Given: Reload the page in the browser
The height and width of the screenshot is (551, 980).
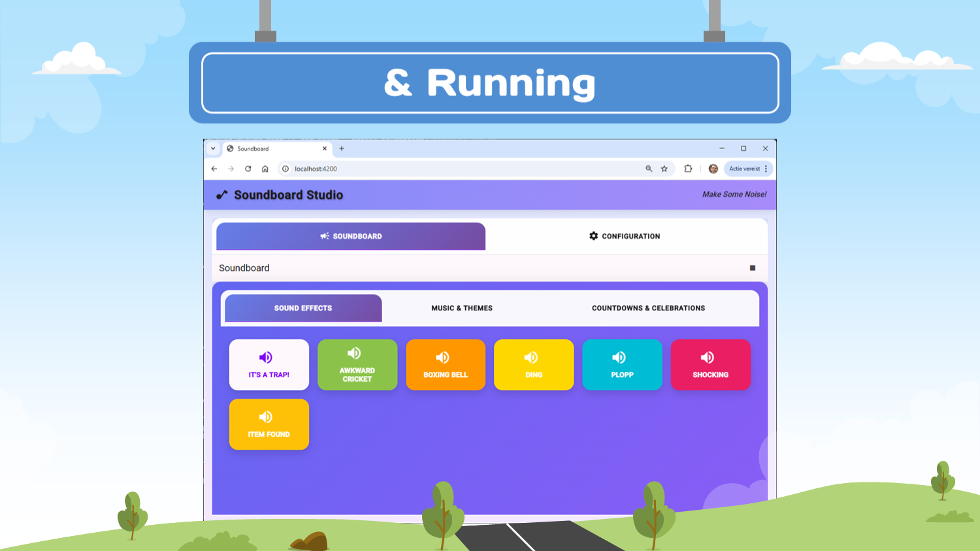Looking at the screenshot, I should pyautogui.click(x=248, y=169).
